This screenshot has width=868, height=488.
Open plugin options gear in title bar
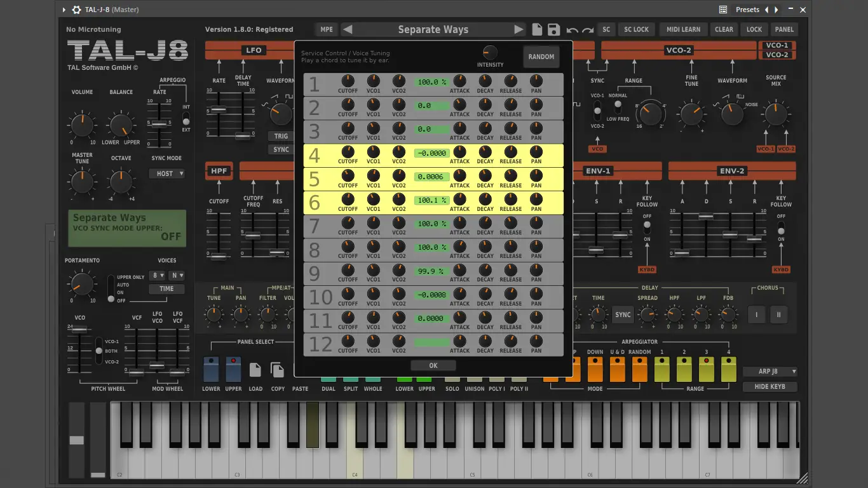pyautogui.click(x=77, y=10)
